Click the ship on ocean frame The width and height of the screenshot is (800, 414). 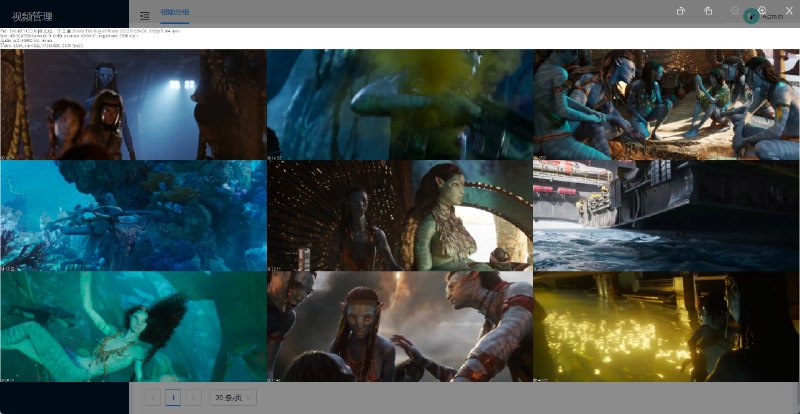tap(666, 215)
